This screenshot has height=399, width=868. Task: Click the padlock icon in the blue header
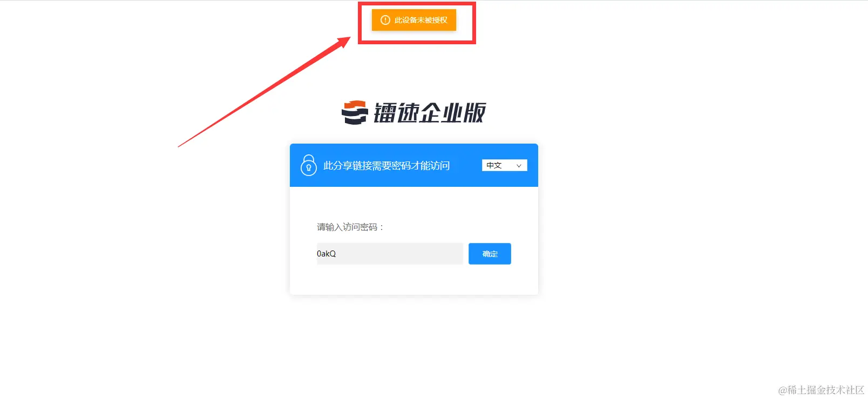pyautogui.click(x=308, y=165)
